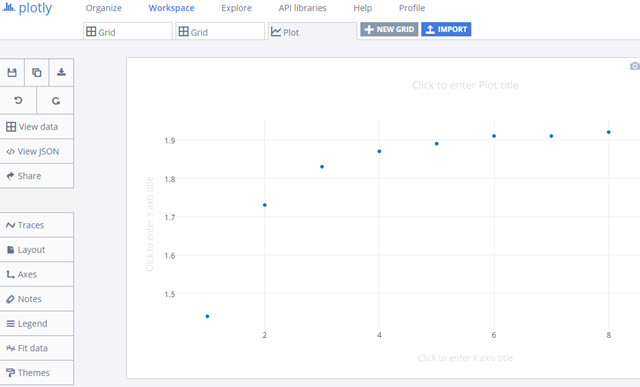Click the data point at x=8

[x=609, y=132]
